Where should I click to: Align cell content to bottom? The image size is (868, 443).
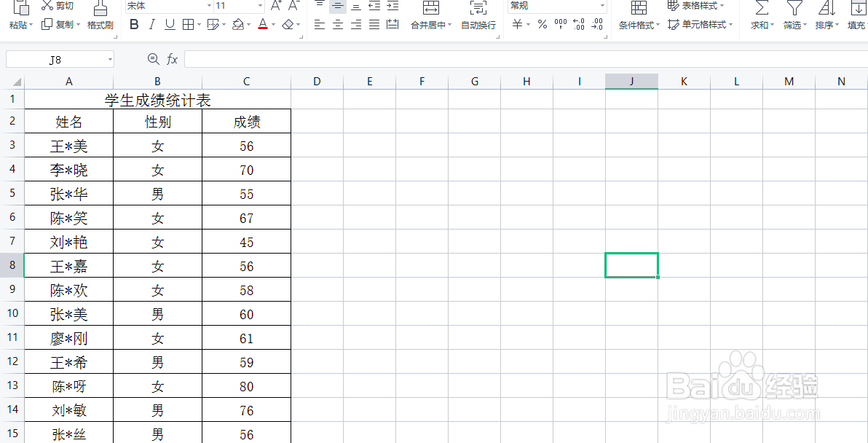356,6
